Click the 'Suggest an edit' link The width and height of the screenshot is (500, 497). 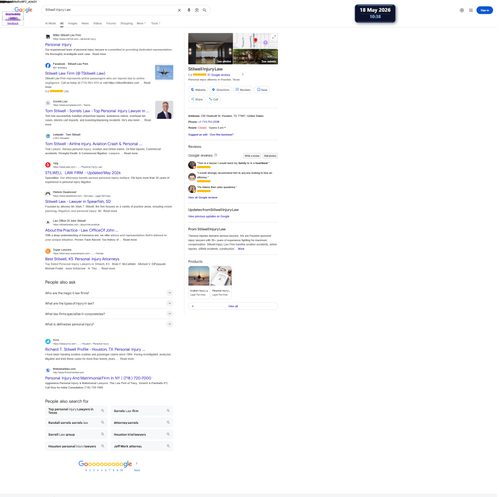pyautogui.click(x=199, y=135)
